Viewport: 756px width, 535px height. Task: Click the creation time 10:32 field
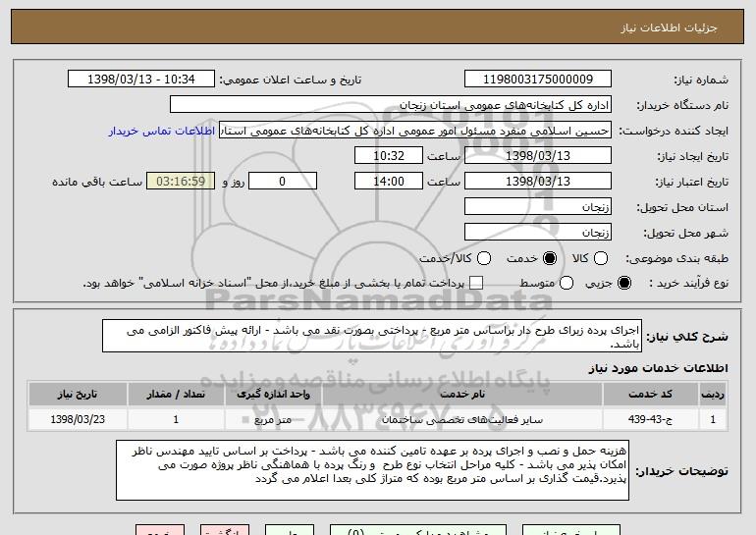click(389, 156)
